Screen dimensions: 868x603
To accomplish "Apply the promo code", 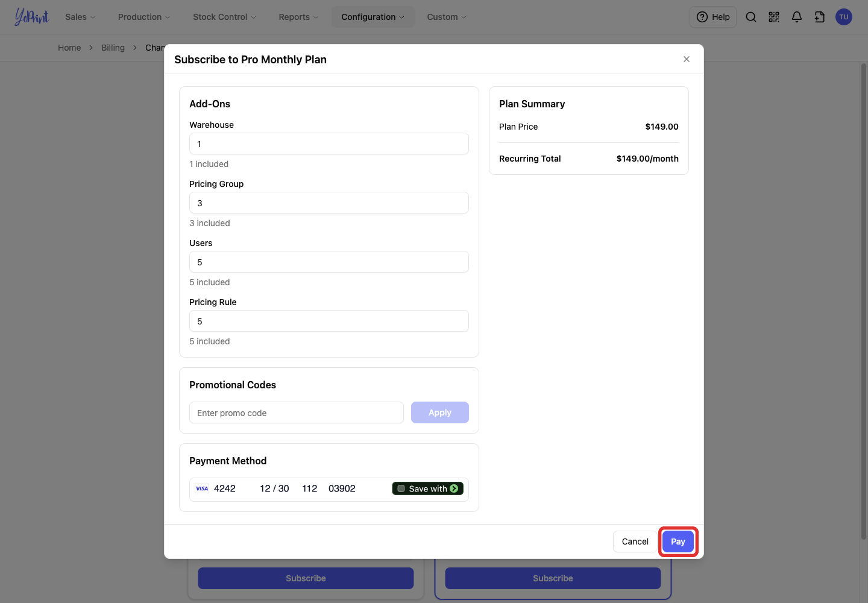I will click(x=440, y=412).
